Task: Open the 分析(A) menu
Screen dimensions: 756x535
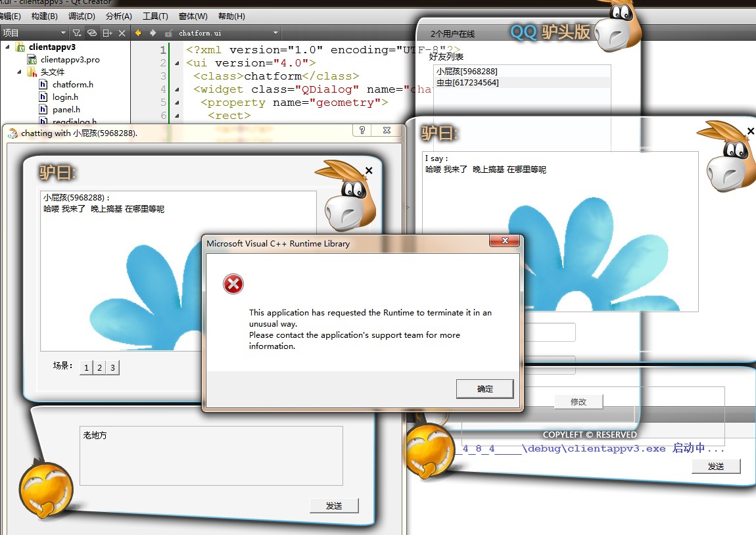Action: pyautogui.click(x=118, y=16)
